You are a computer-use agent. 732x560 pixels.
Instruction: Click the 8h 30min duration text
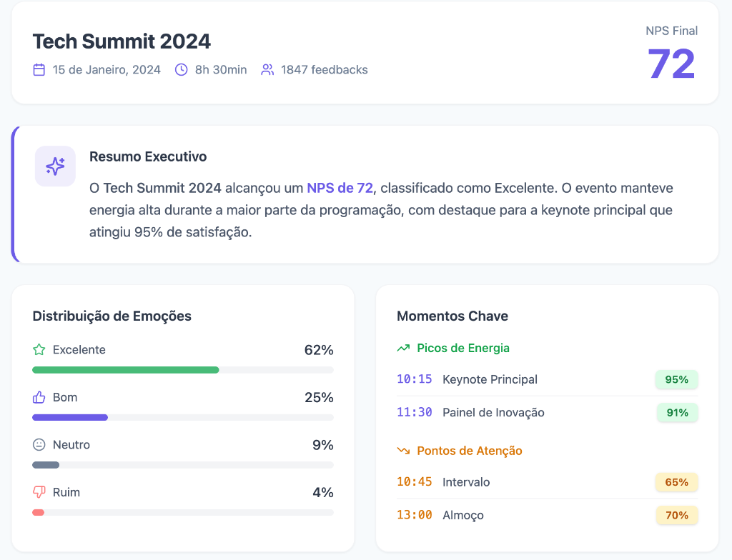pos(221,70)
